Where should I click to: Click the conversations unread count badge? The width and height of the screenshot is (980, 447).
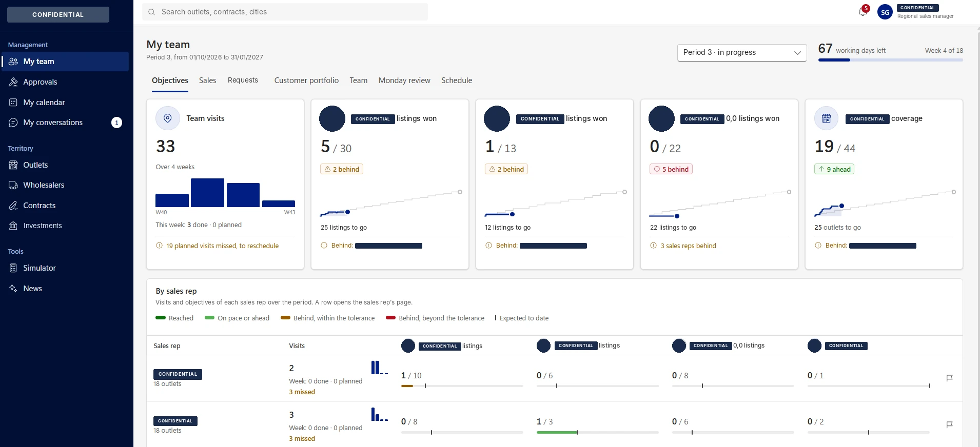pos(117,123)
